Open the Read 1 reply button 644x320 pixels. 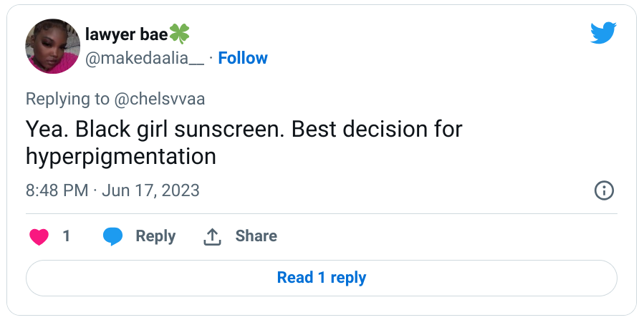click(322, 278)
